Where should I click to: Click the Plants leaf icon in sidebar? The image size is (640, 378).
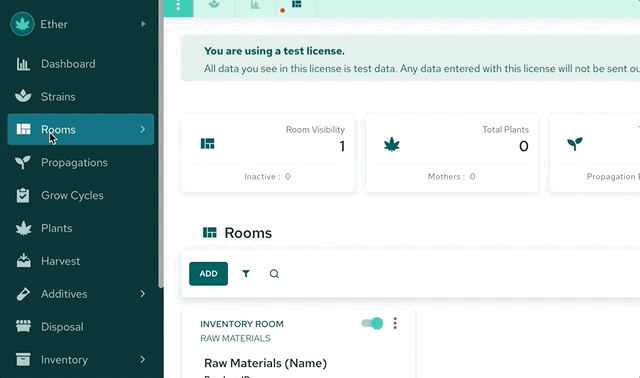coord(23,228)
